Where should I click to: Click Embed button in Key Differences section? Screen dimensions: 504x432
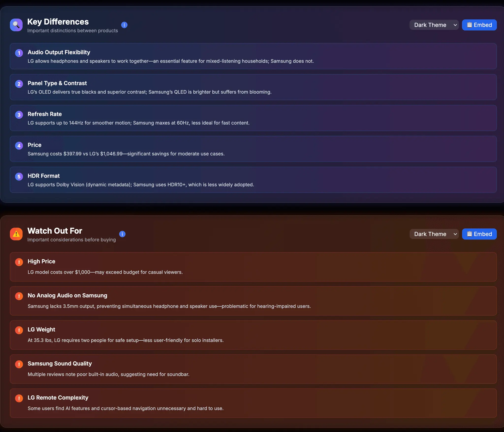click(479, 25)
